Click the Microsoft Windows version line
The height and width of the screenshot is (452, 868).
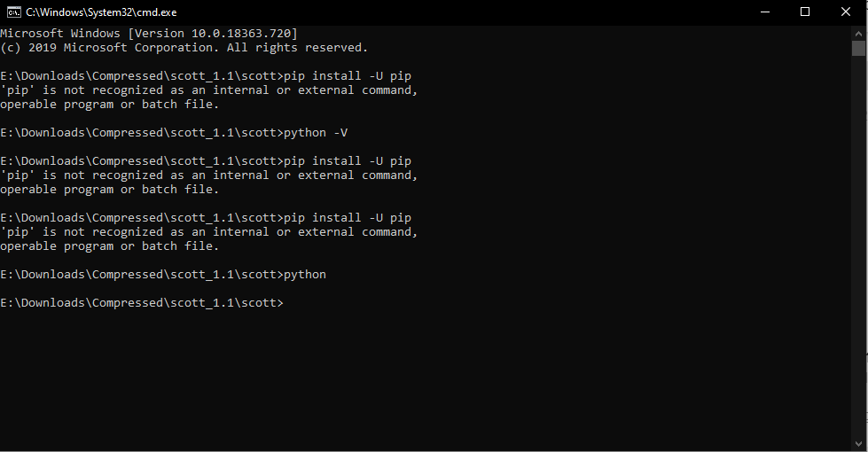[x=148, y=33]
